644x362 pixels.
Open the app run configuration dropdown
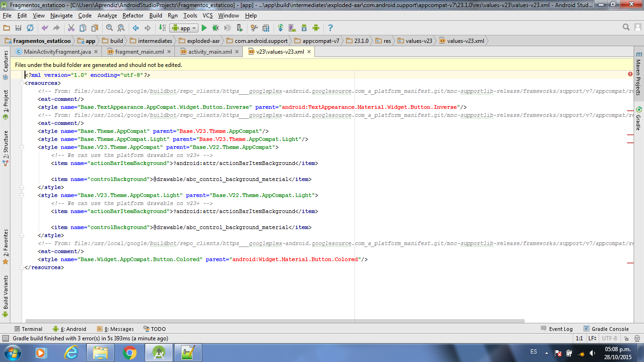pos(184,28)
